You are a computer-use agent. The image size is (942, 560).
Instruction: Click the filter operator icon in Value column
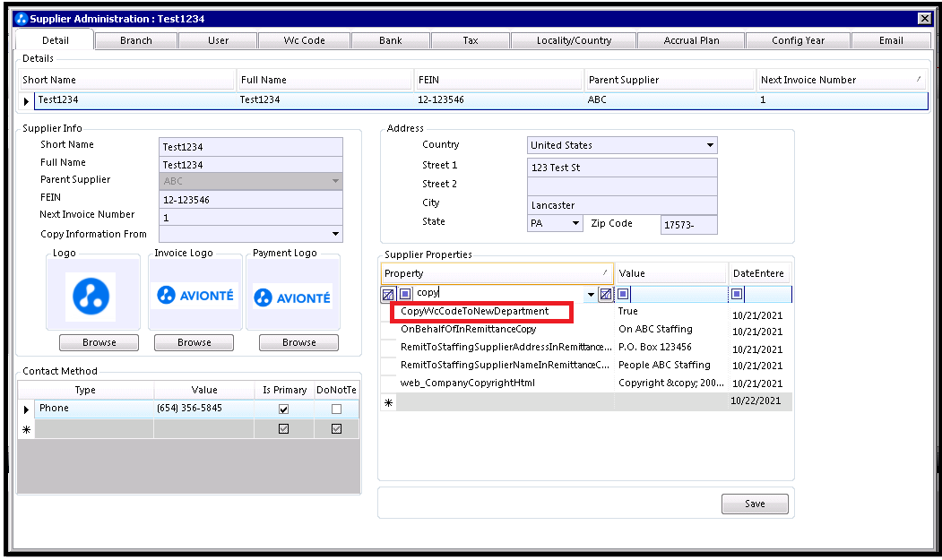pos(623,294)
